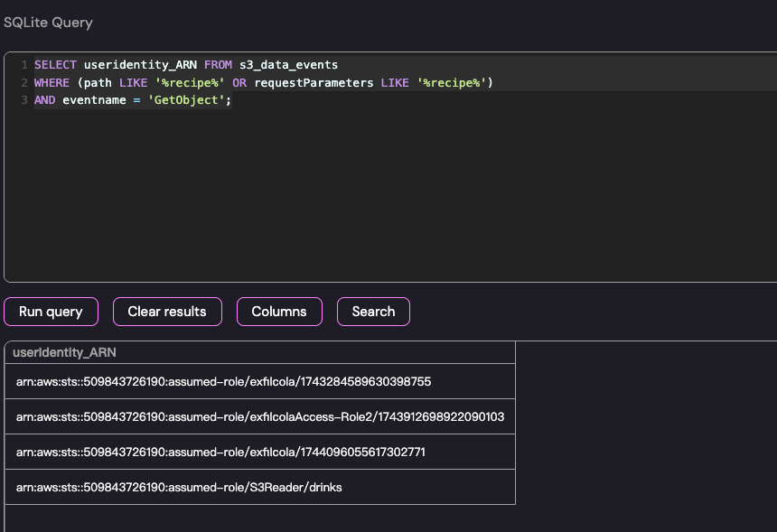Select the S3Reader/drinks result row
This screenshot has height=532, width=777.
pyautogui.click(x=179, y=487)
